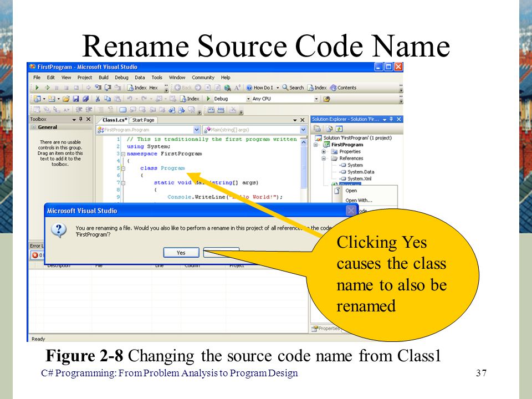Expand the Properties node in Solution Explorer
Screen dimensions: 532x399
click(323, 151)
